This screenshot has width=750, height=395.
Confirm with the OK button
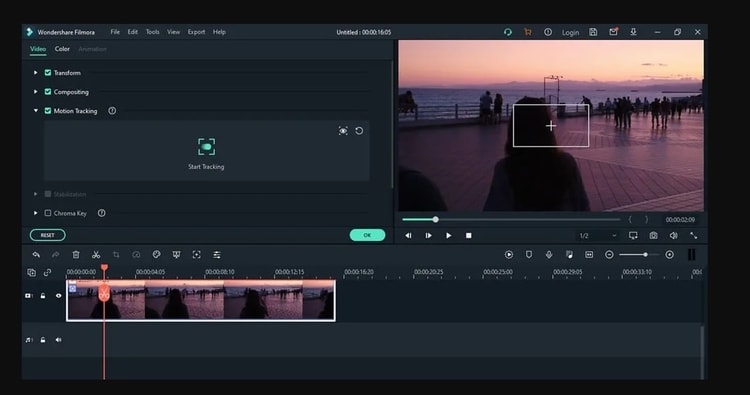point(367,235)
